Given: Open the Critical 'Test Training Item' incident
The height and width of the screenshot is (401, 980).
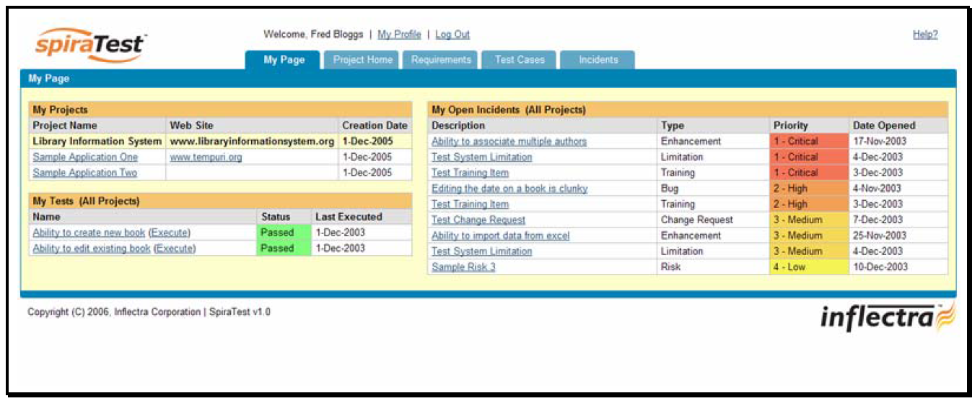Looking at the screenshot, I should [470, 173].
